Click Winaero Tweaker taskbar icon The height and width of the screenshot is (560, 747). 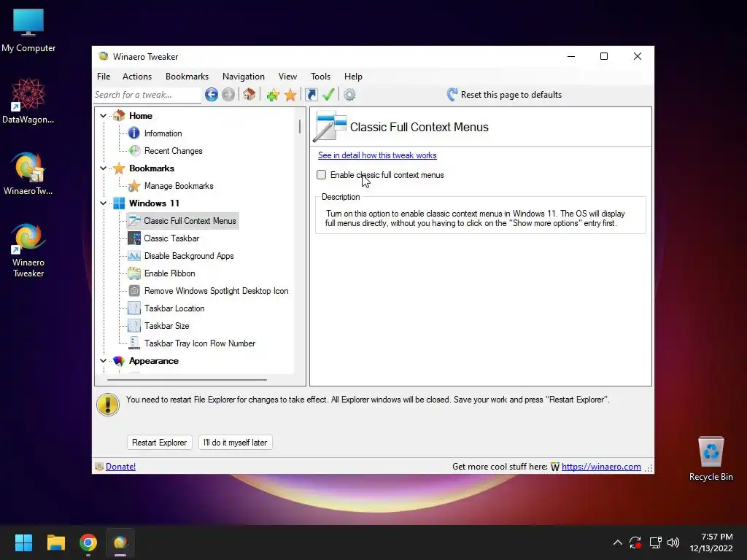(x=120, y=542)
